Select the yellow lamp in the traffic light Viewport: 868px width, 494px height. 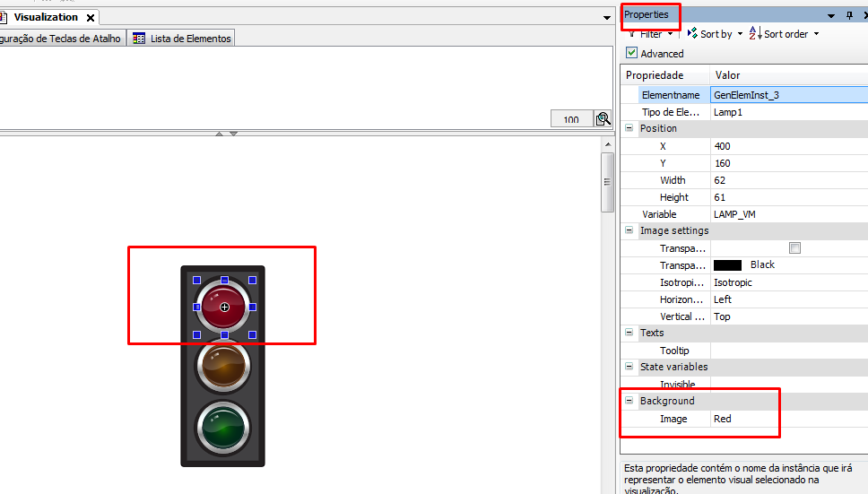click(224, 365)
